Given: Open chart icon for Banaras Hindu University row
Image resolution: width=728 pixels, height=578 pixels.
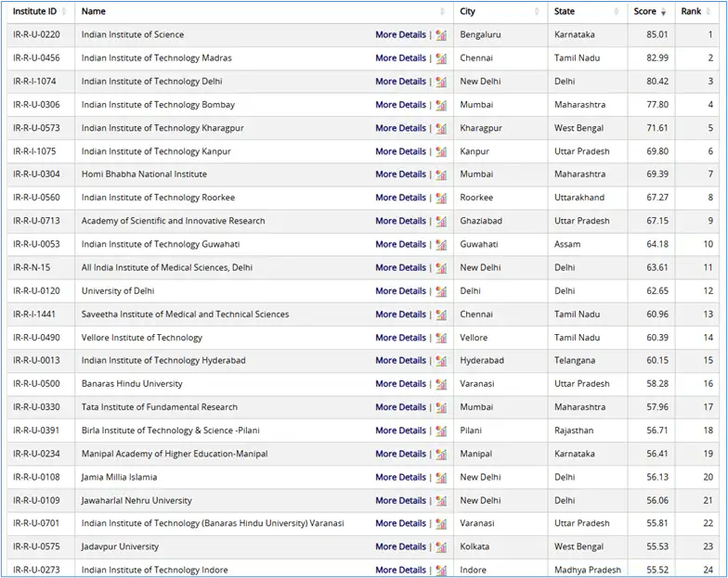Looking at the screenshot, I should 441,384.
